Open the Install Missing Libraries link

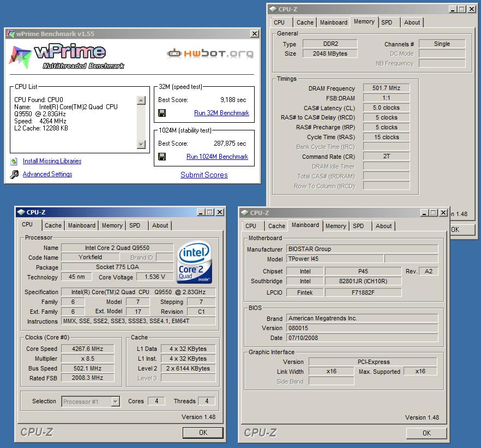pyautogui.click(x=52, y=161)
